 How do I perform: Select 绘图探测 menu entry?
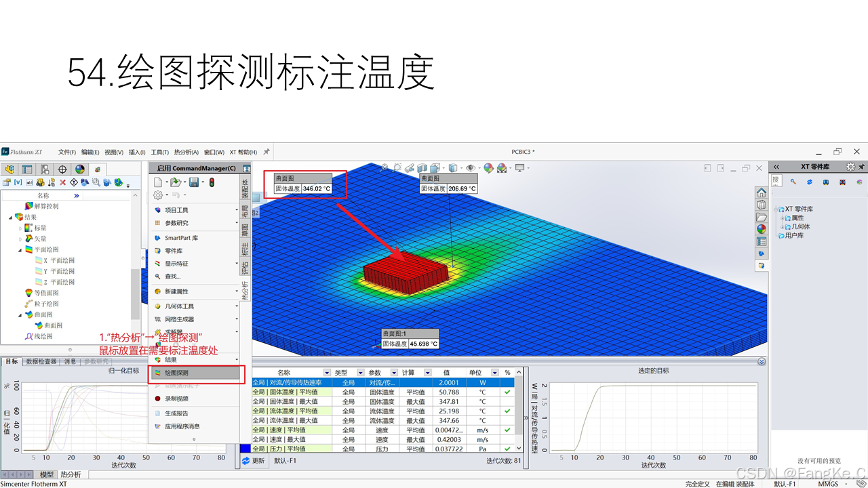pos(195,373)
